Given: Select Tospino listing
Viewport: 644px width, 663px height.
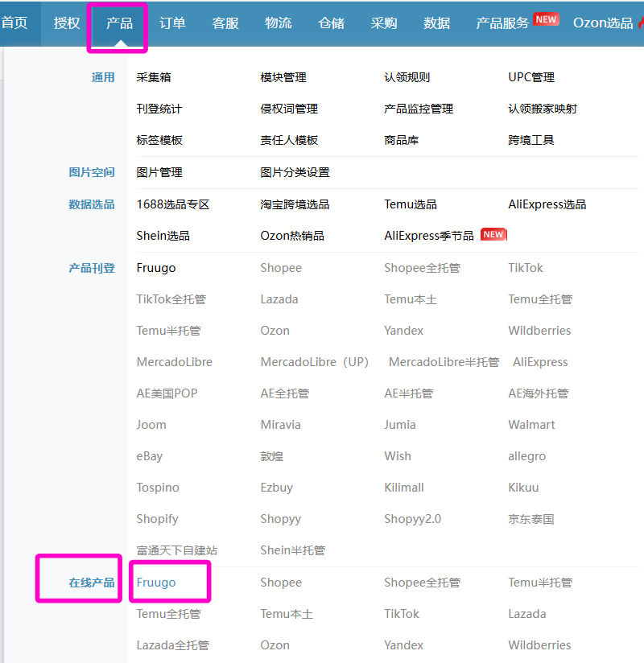Looking at the screenshot, I should click(x=158, y=488).
